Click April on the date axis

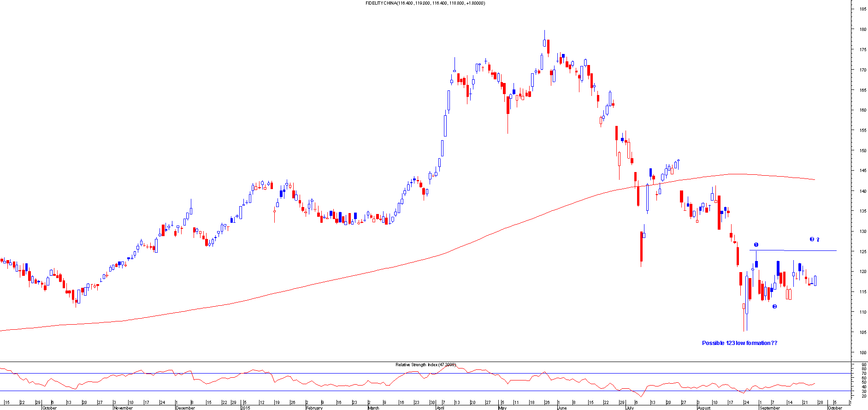tap(440, 408)
